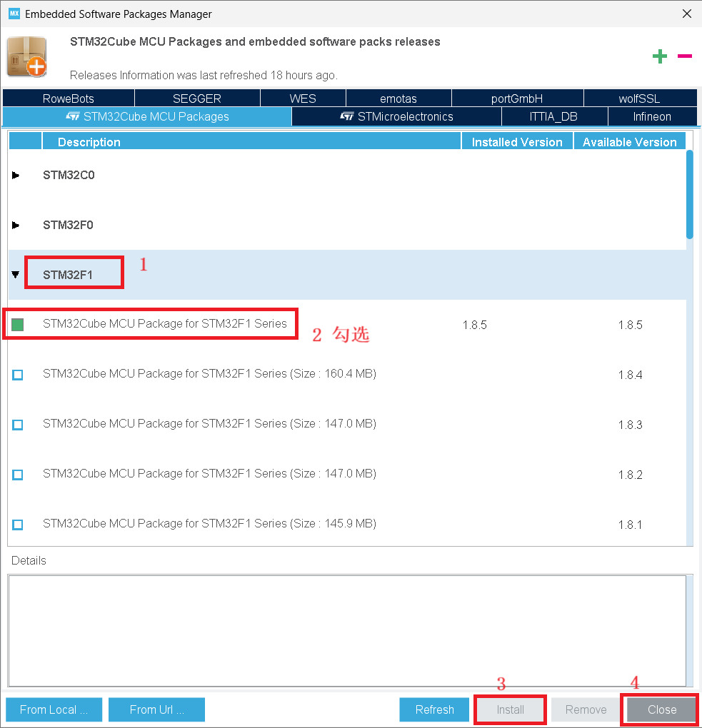Viewport: 702px width, 728px height.
Task: Switch to the emotas tab
Action: coord(398,98)
